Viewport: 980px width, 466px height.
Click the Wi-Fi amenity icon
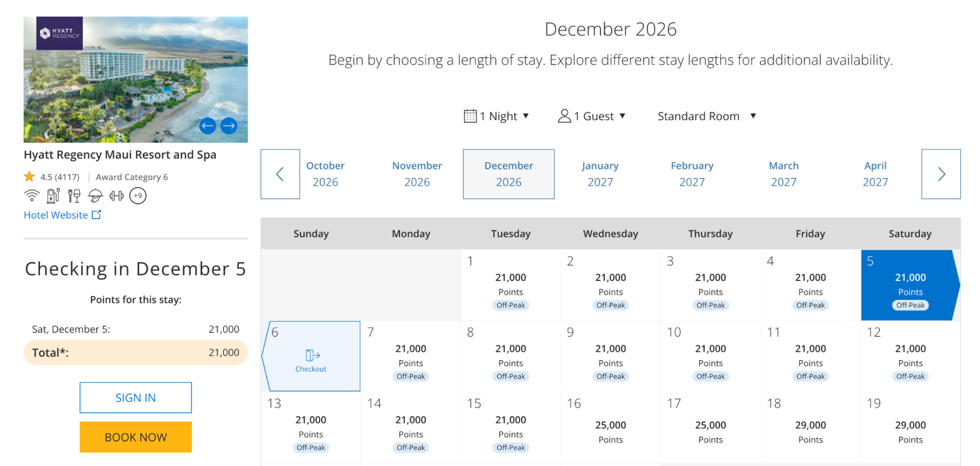coord(32,196)
